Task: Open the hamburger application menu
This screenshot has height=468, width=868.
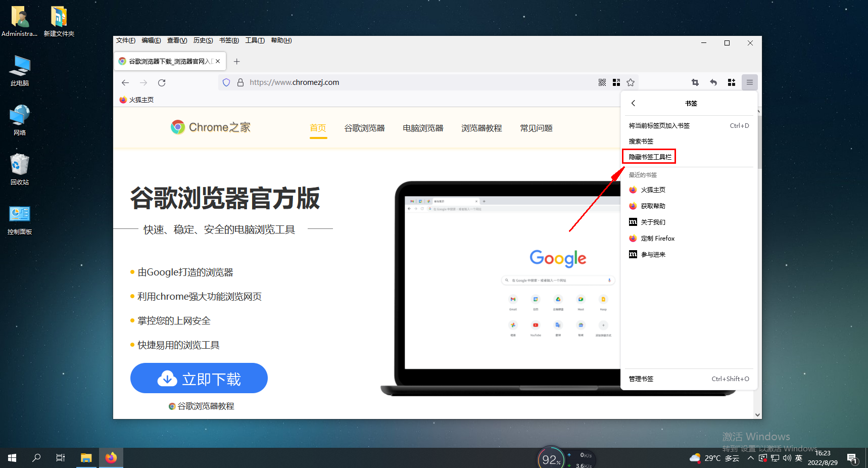Action: coord(750,82)
